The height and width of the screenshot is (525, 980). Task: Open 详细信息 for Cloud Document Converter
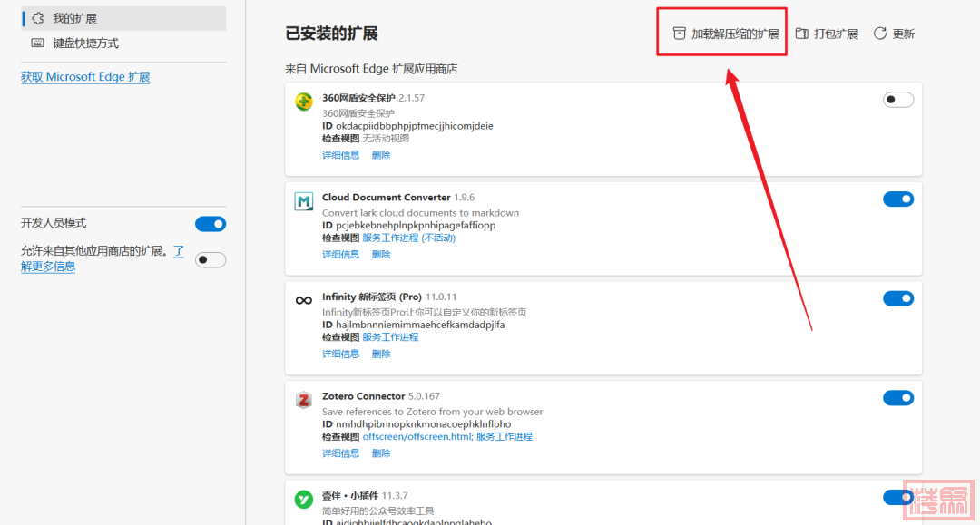pyautogui.click(x=340, y=254)
